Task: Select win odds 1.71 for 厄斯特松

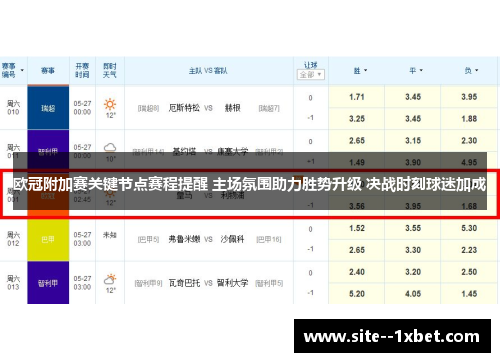Action: (x=357, y=97)
